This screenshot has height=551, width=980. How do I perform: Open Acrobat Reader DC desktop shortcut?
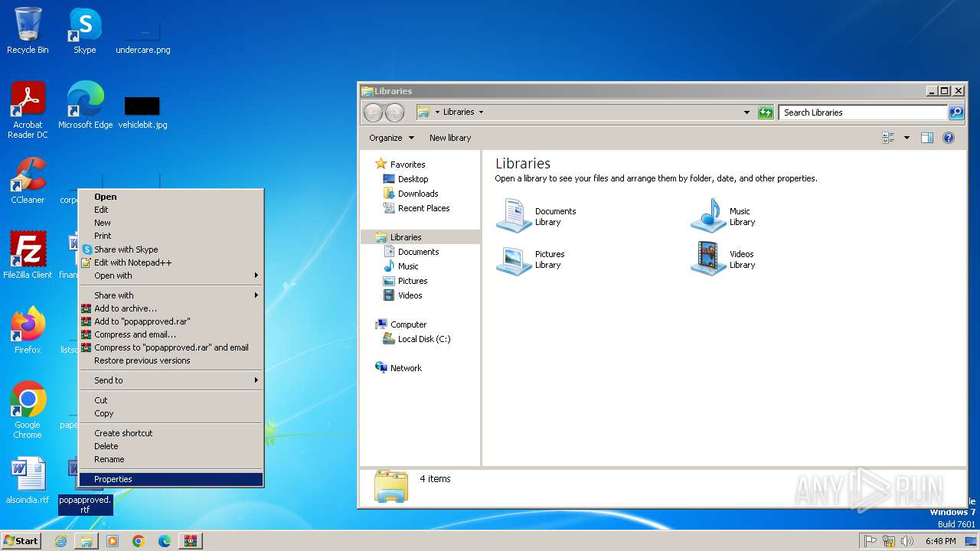coord(28,110)
